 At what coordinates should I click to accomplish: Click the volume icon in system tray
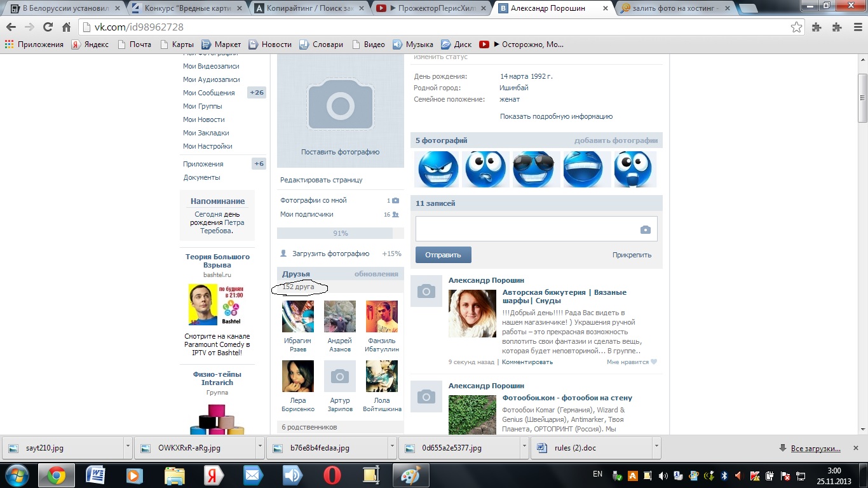[664, 475]
